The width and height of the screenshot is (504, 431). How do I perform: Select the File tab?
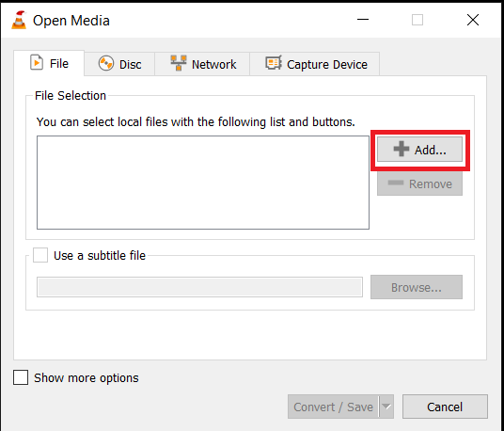49,63
